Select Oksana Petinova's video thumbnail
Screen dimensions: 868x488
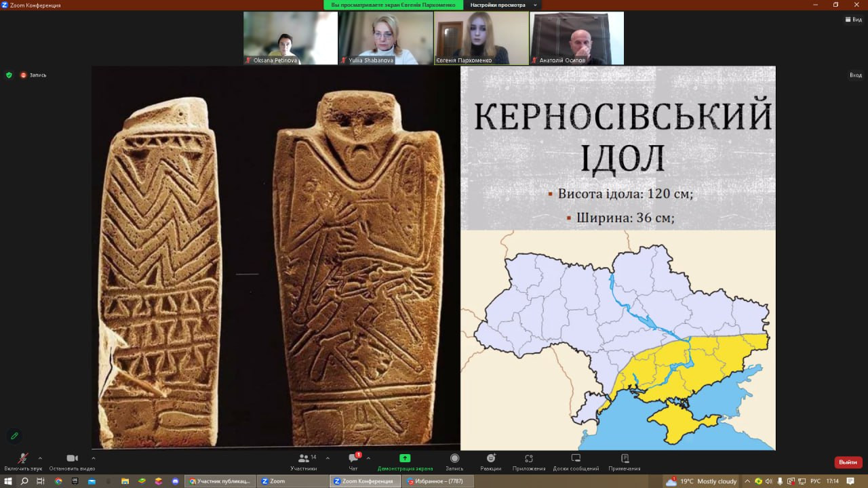point(290,38)
